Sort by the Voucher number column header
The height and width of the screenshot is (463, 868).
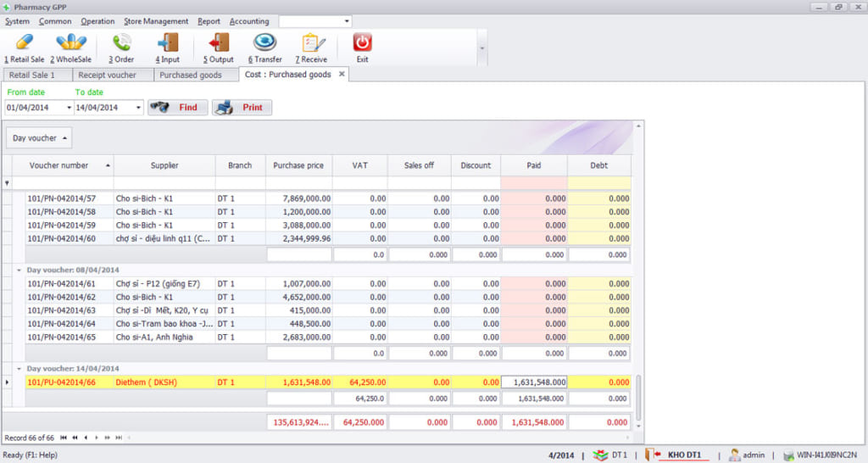[63, 165]
